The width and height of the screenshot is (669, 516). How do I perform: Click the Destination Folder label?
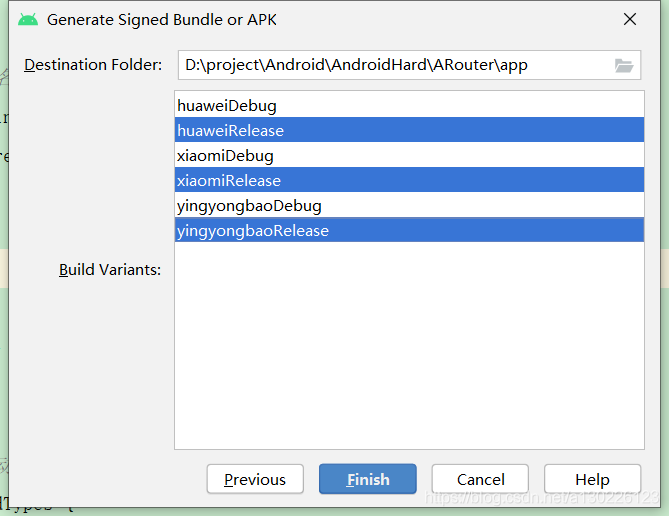[x=93, y=65]
